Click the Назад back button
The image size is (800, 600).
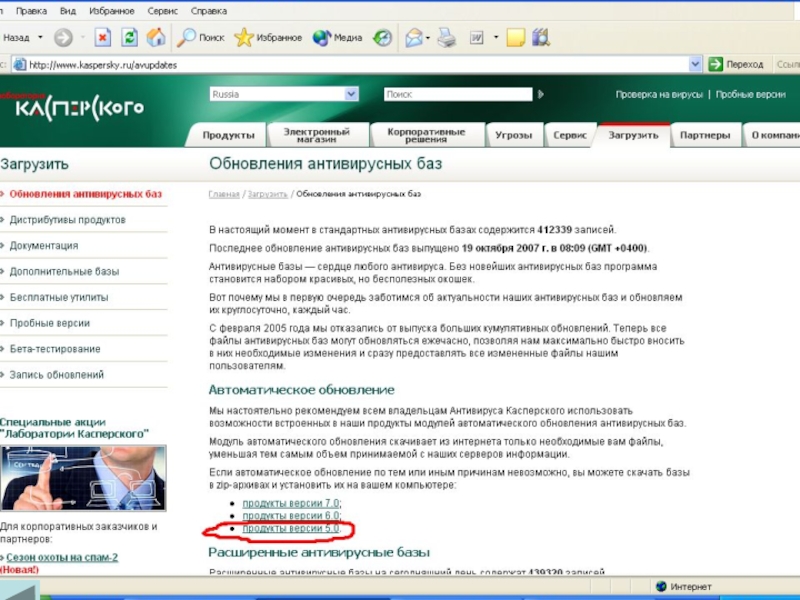16,37
